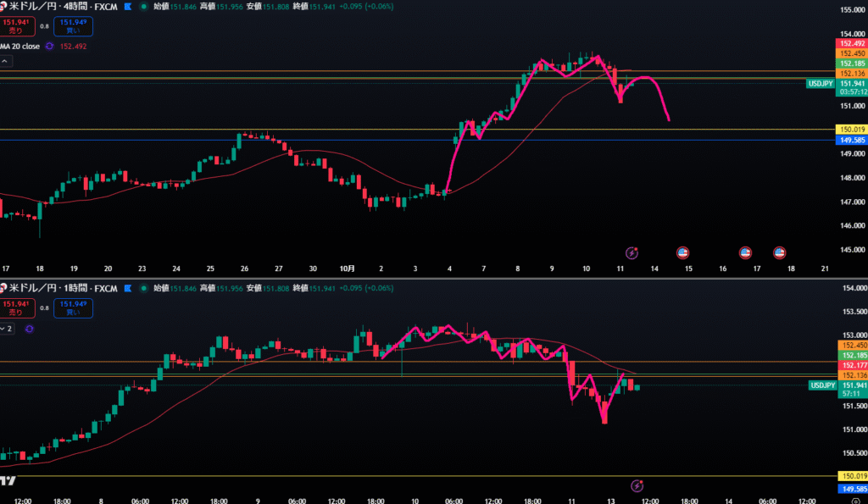
Task: Open the US flag economic event near date 18
Action: 780,252
